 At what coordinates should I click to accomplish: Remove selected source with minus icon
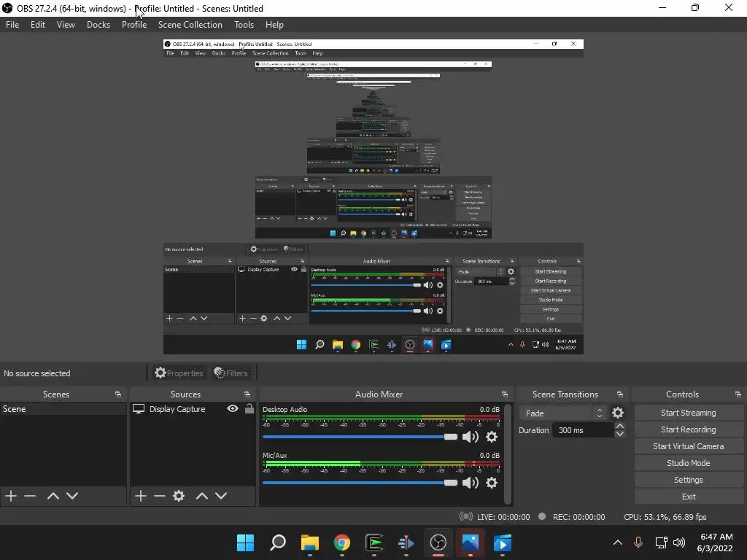pyautogui.click(x=160, y=496)
